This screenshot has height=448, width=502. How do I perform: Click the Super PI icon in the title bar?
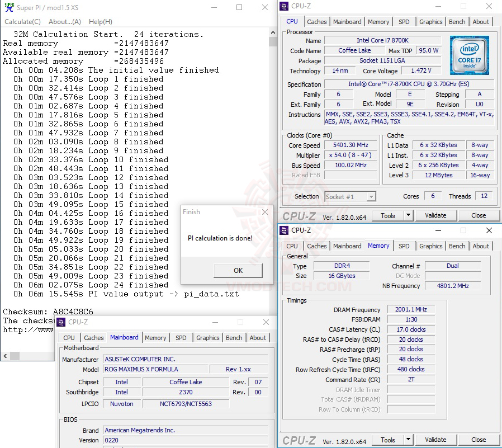[x=8, y=7]
